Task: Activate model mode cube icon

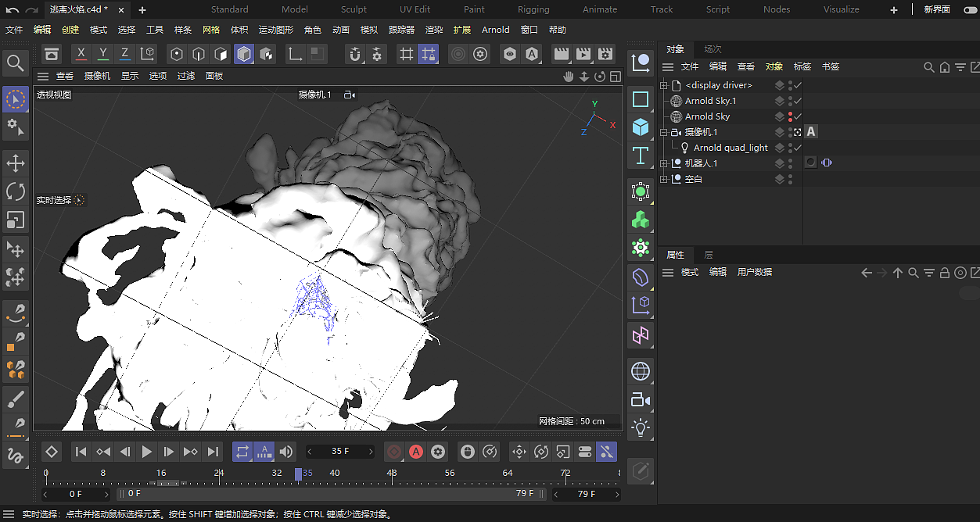Action: [244, 54]
